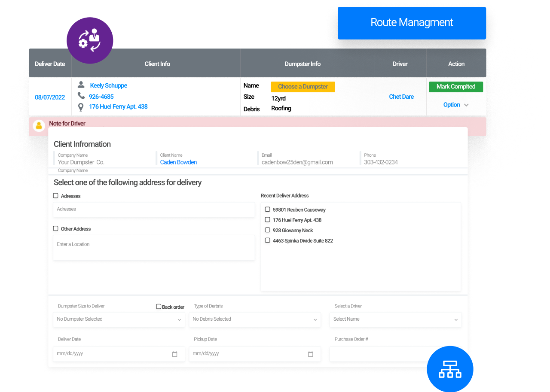This screenshot has width=550, height=392.
Task: Open the Select a Driver dropdown
Action: pos(395,319)
